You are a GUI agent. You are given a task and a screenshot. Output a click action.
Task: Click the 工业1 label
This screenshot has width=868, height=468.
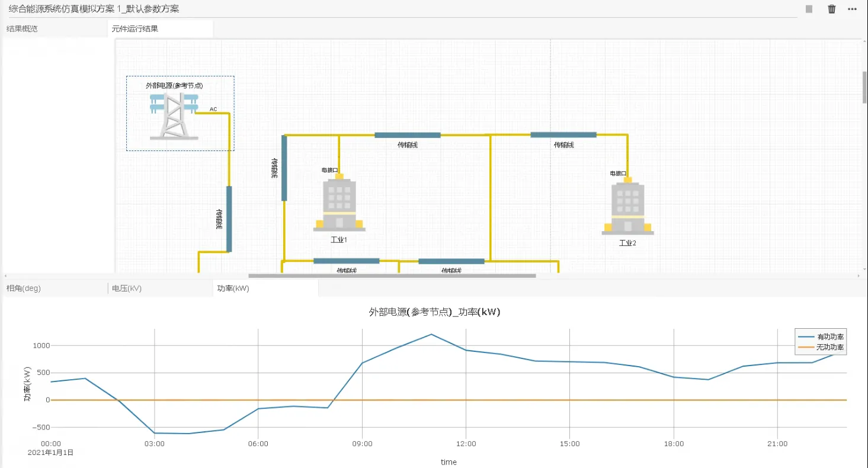(339, 240)
